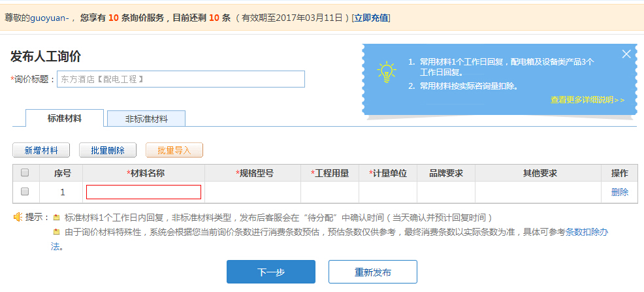
Task: Click the speaker hint icon
Action: coord(18,218)
